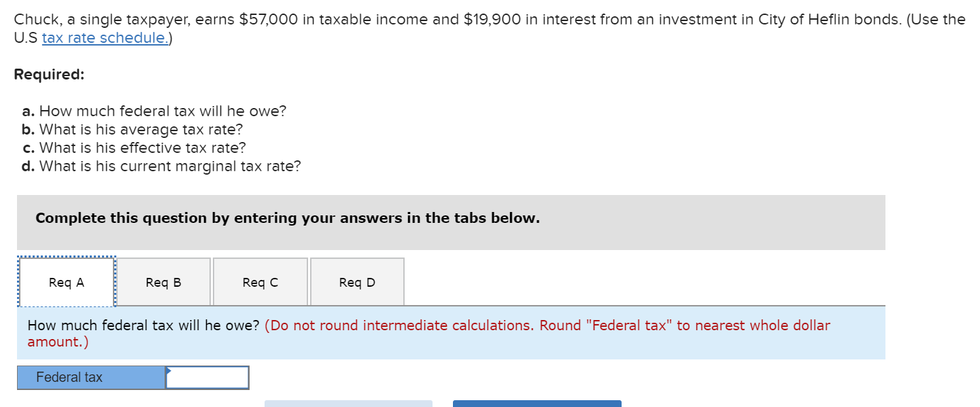Viewport: 980px width, 407px height.
Task: Switch to the Req C tab
Action: point(260,281)
